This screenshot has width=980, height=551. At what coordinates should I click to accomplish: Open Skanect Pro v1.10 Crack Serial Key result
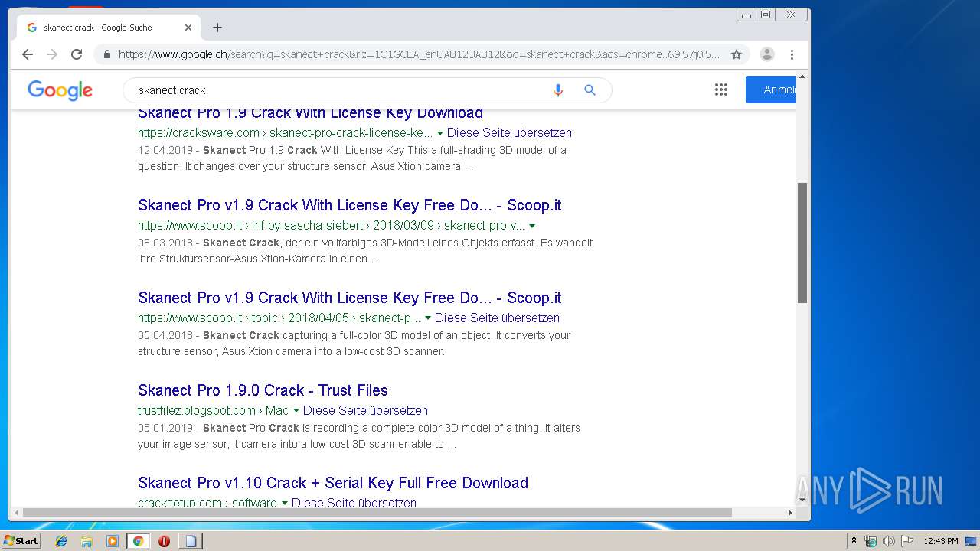[333, 483]
